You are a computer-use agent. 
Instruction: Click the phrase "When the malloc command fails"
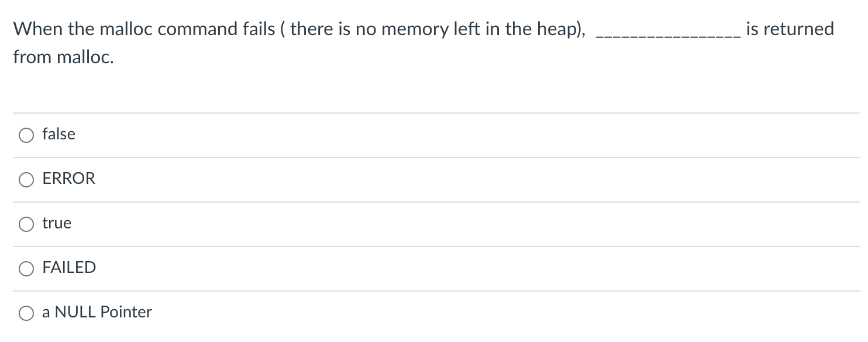[144, 29]
